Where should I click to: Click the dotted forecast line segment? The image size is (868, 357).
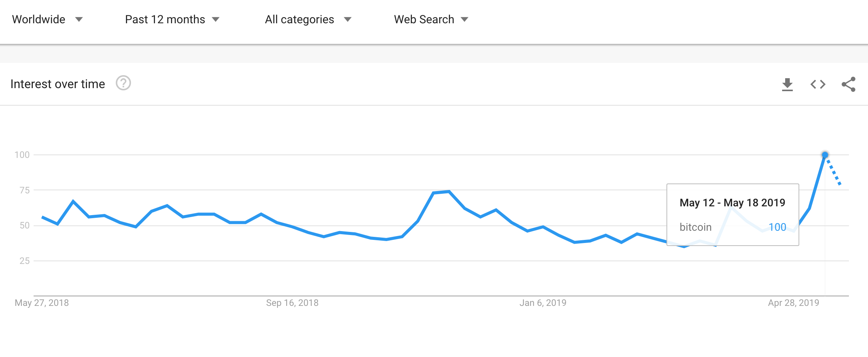833,170
